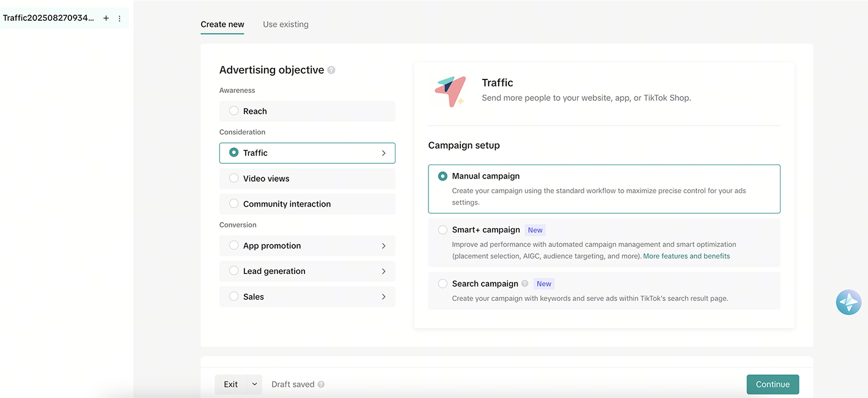
Task: Open the floating sparkle assistant icon
Action: pos(848,303)
